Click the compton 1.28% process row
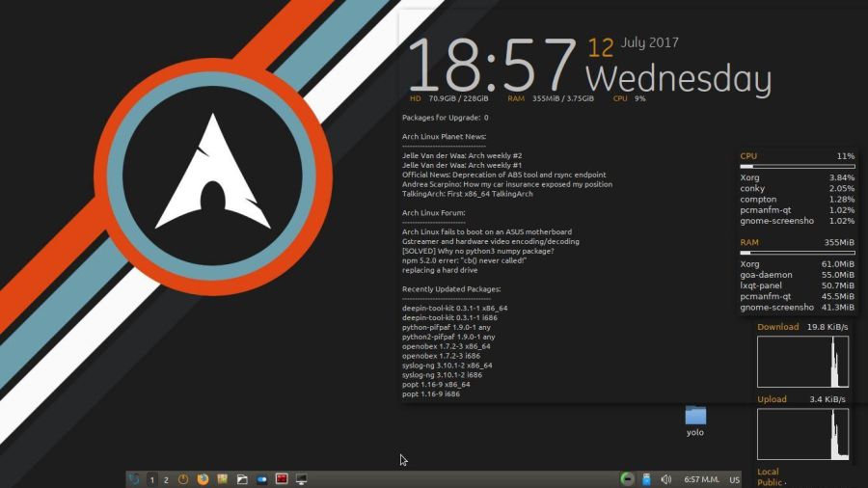 coord(798,200)
